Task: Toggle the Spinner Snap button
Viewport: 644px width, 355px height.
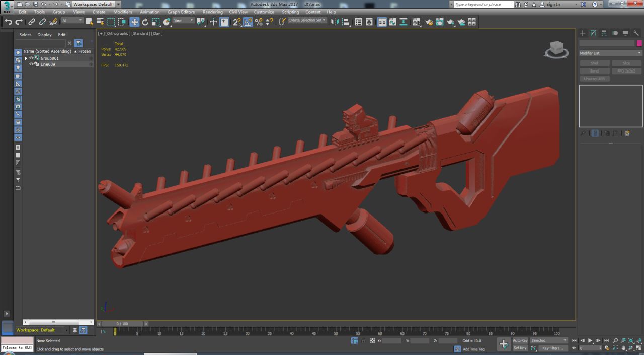Action: coord(269,22)
